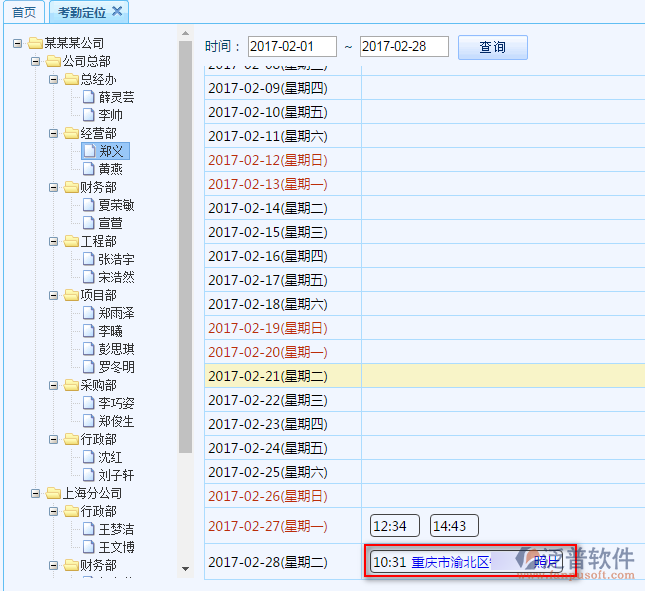Click the folder icon for 采购部
The width and height of the screenshot is (645, 591).
[x=71, y=385]
